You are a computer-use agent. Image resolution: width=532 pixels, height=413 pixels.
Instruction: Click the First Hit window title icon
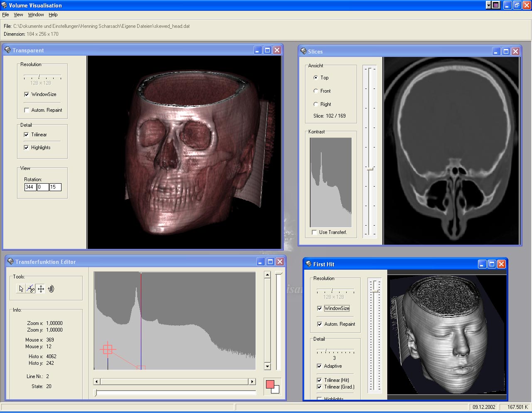point(308,264)
